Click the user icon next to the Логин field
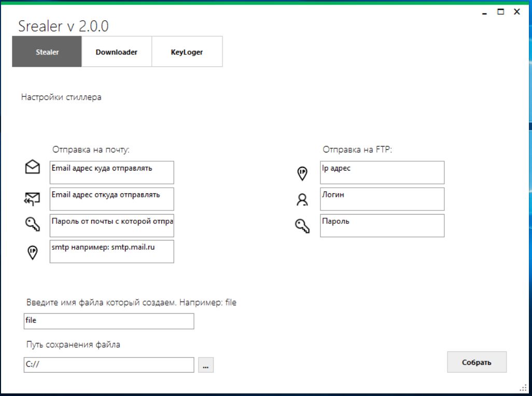The height and width of the screenshot is (396, 532). pos(302,200)
